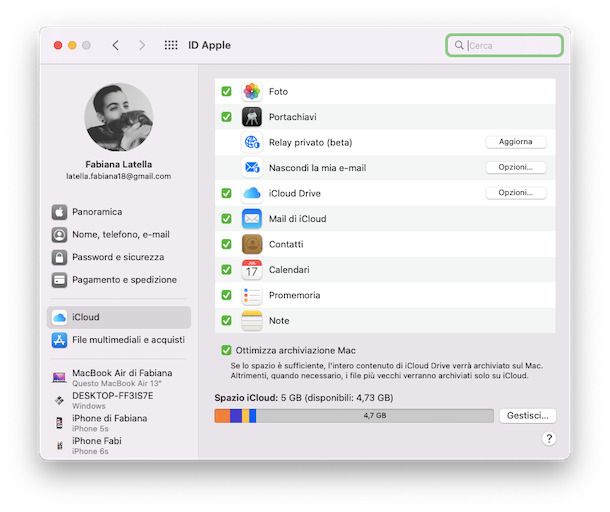The height and width of the screenshot is (512, 610).
Task: Click Aggiorna for Relay privato
Action: click(515, 142)
